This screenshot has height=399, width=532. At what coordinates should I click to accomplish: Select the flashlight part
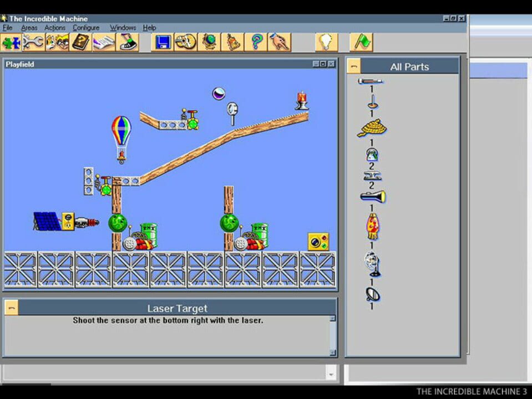pos(374,195)
